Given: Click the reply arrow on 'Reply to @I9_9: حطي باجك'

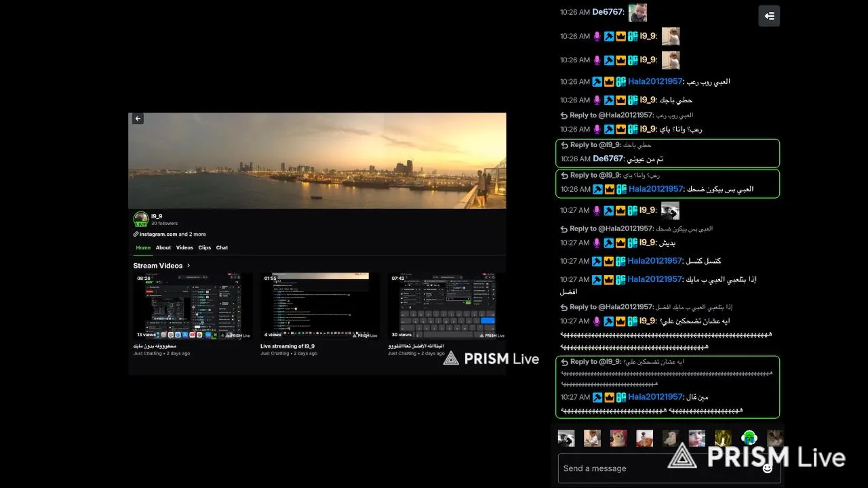Looking at the screenshot, I should [564, 145].
